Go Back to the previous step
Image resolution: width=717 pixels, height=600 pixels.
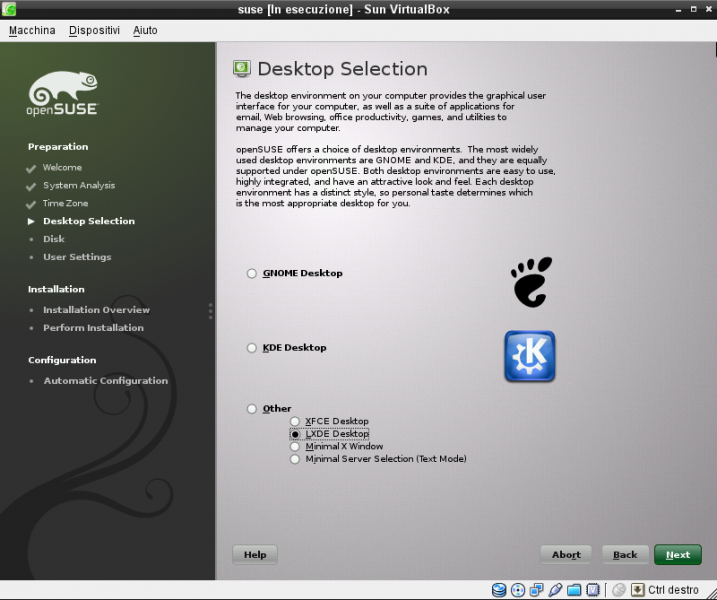[x=625, y=554]
